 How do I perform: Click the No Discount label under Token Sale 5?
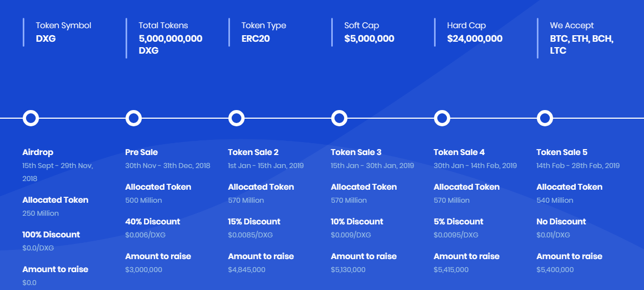561,222
